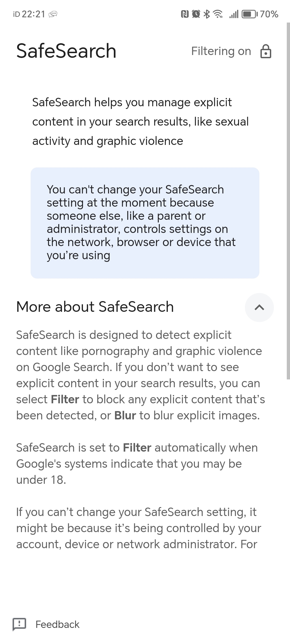Tap the SafeSearch page heading
This screenshot has width=290, height=644.
[x=66, y=51]
